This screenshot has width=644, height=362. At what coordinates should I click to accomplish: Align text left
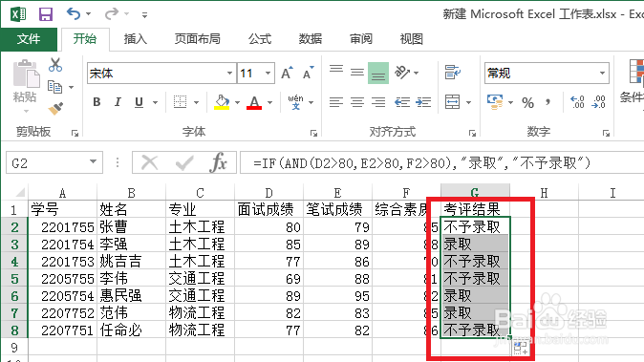336,102
